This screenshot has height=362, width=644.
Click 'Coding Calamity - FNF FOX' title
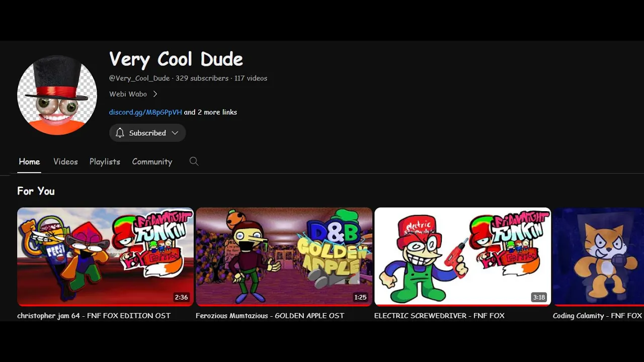coord(597,316)
